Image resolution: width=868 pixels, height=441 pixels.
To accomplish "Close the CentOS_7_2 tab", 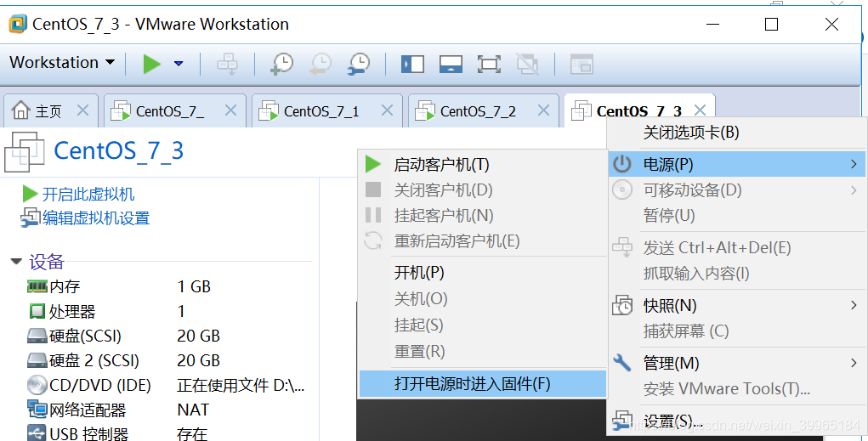I will click(543, 110).
